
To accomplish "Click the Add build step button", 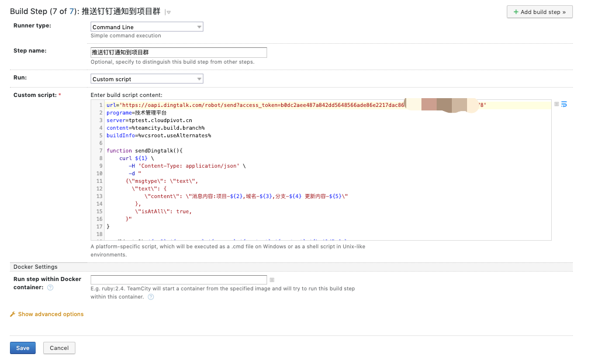I will 540,12.
